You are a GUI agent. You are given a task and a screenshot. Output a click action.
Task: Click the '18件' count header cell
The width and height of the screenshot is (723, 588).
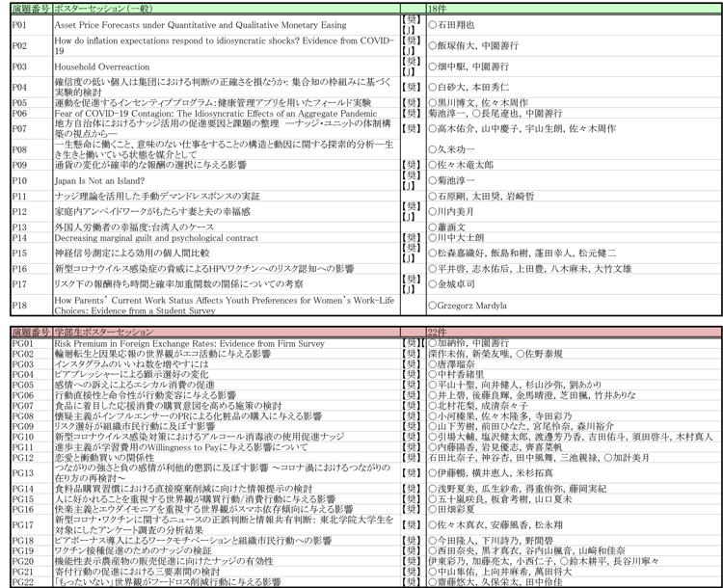[575, 9]
